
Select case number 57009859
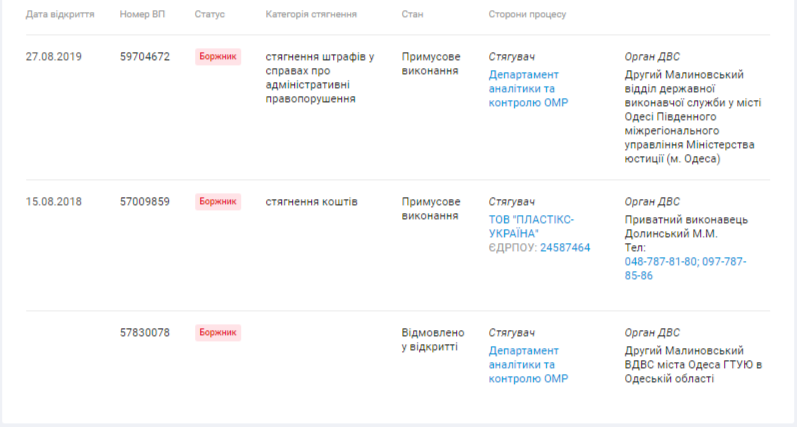point(145,201)
